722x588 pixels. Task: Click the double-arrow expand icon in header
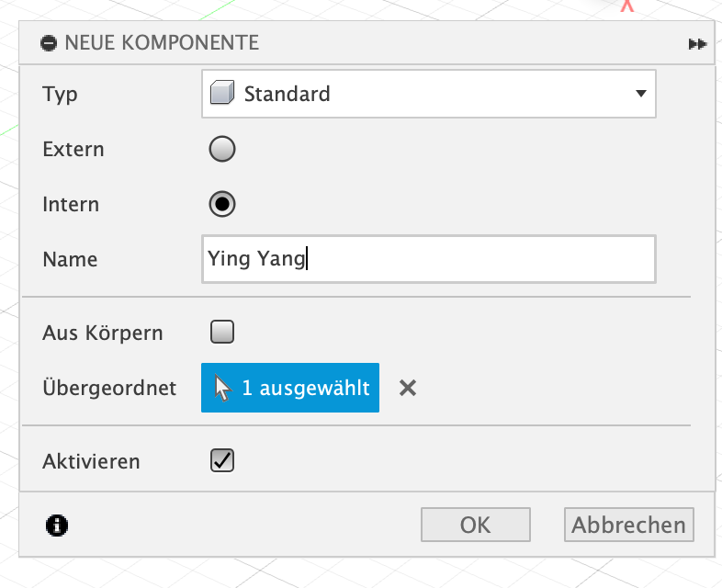tap(697, 44)
